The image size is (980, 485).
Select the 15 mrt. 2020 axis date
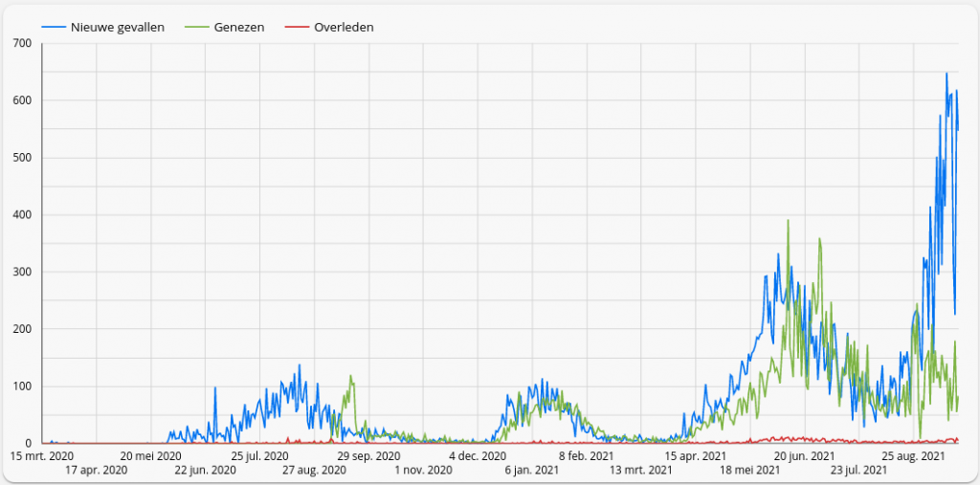coord(42,456)
